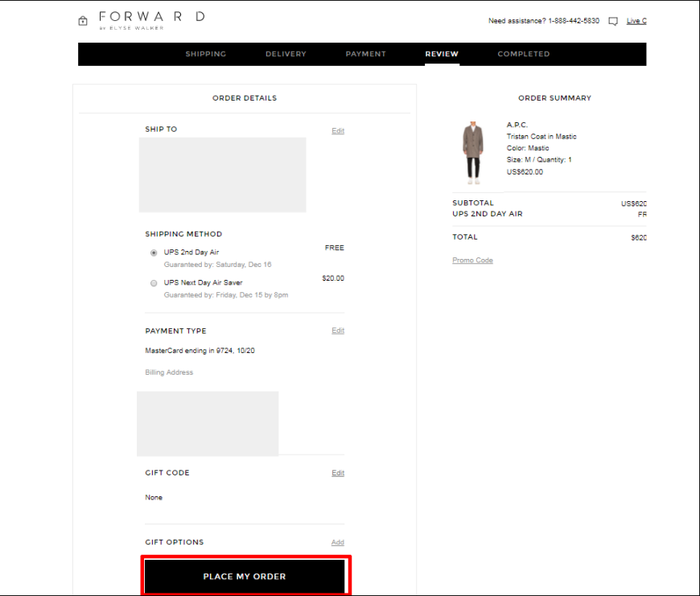The image size is (700, 596).
Task: Open the Review step tab
Action: point(442,54)
